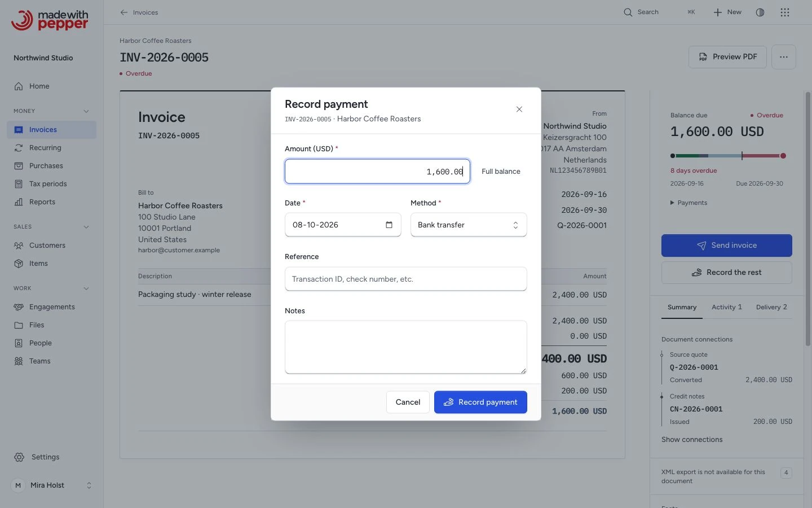This screenshot has height=508, width=812.
Task: Click the made with pepper logo
Action: point(50,20)
